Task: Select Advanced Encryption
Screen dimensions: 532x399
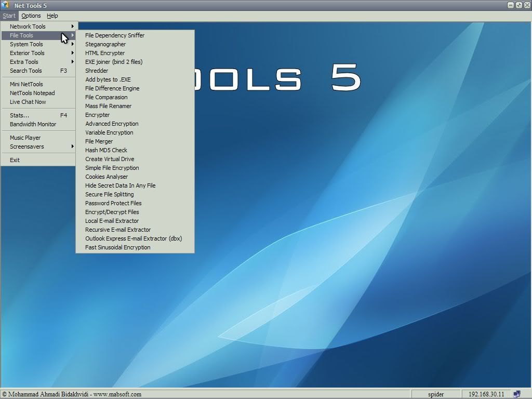Action: coord(135,124)
